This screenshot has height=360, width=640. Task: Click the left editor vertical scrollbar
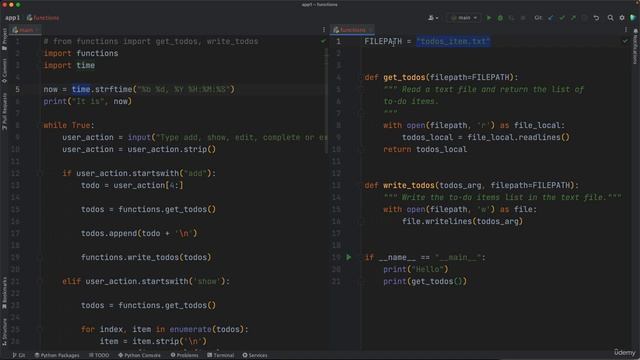[326, 100]
